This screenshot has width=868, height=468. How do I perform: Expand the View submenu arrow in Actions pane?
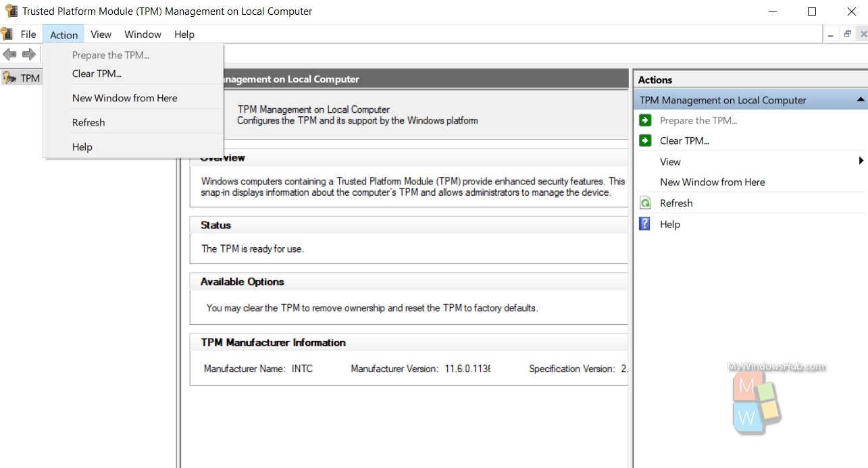coord(861,161)
